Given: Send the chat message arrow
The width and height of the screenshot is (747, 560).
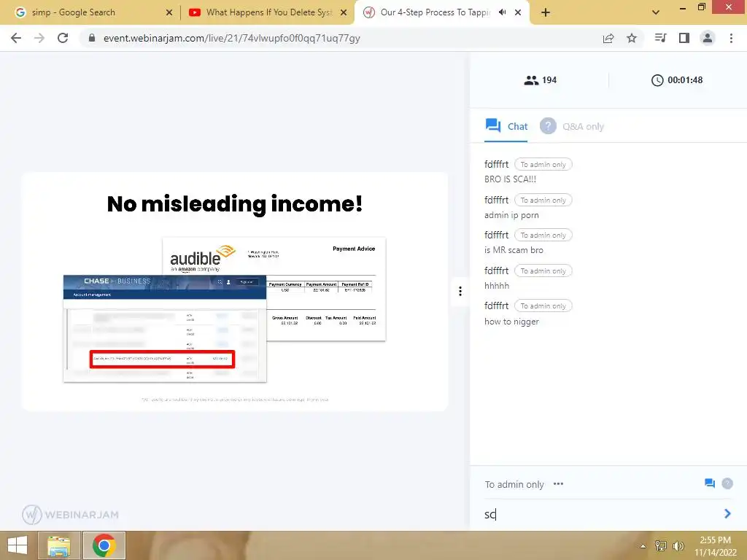Looking at the screenshot, I should [x=727, y=513].
